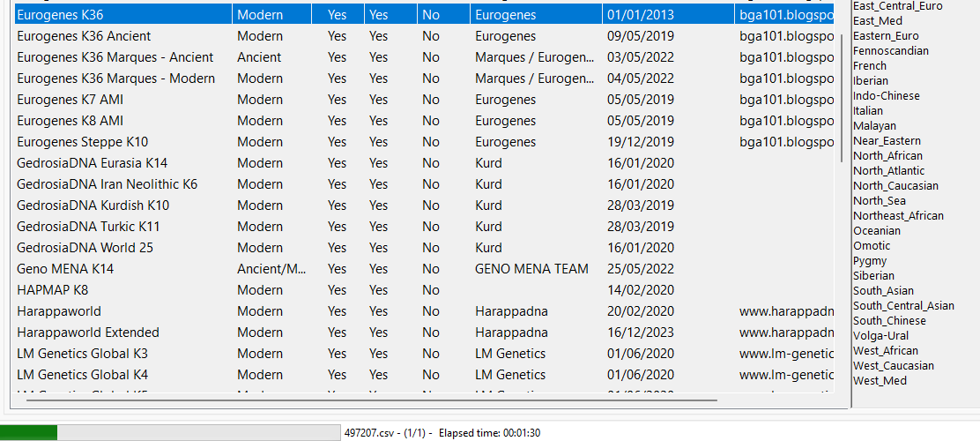Select the Harappaworld Extended calculator row

click(x=87, y=333)
